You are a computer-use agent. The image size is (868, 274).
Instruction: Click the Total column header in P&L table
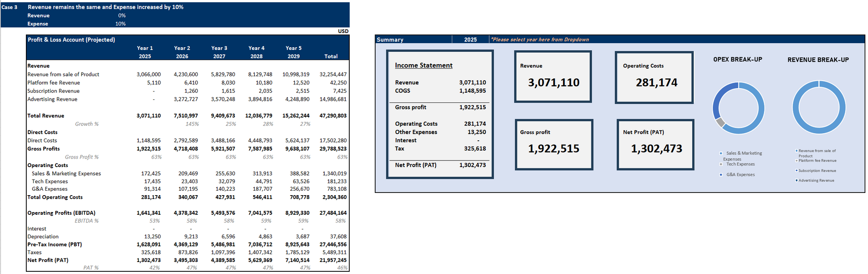pyautogui.click(x=331, y=57)
